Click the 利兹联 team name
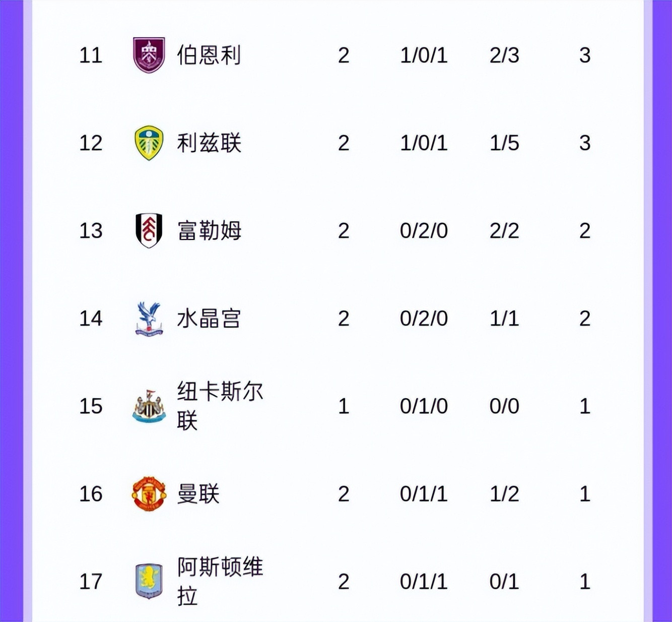This screenshot has height=622, width=672. tap(209, 143)
